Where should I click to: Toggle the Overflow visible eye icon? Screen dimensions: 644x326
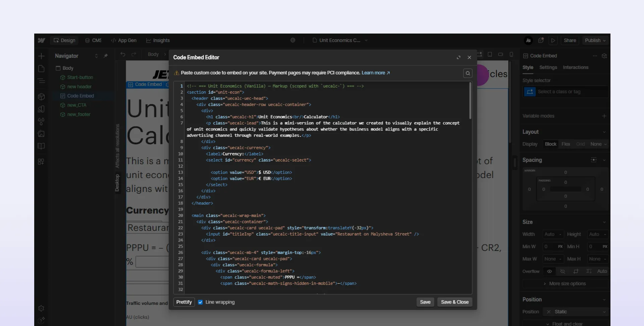click(549, 271)
